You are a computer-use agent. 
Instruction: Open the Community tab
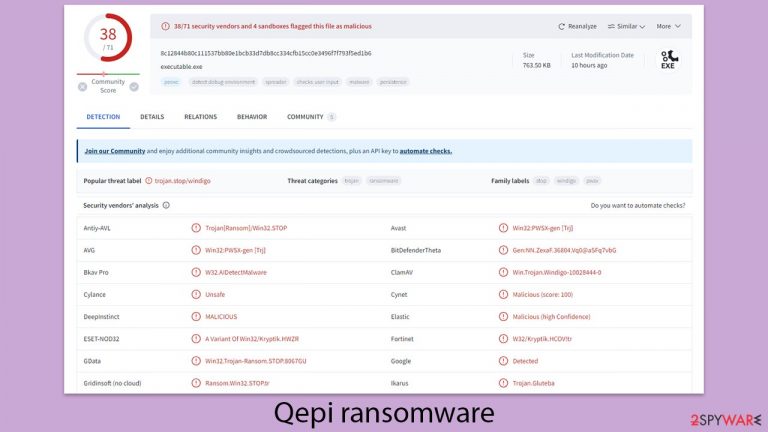pyautogui.click(x=311, y=117)
